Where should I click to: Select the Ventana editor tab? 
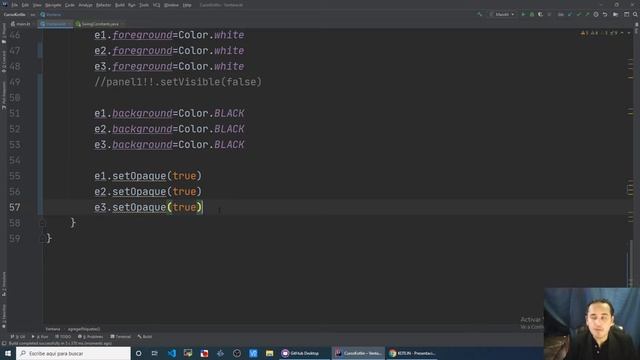[55, 24]
